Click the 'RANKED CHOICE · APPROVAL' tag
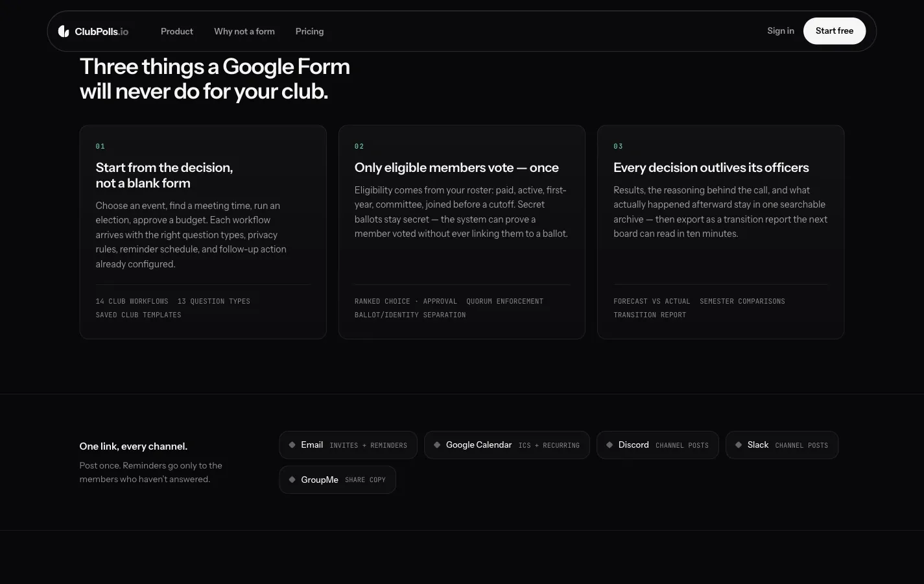Screen dimensions: 924x584 coord(406,301)
